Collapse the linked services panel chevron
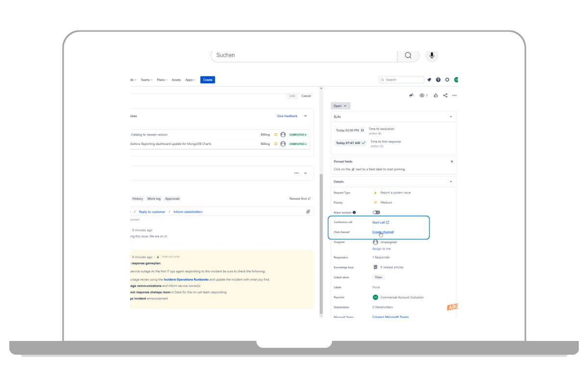588x387 pixels. pyautogui.click(x=305, y=116)
